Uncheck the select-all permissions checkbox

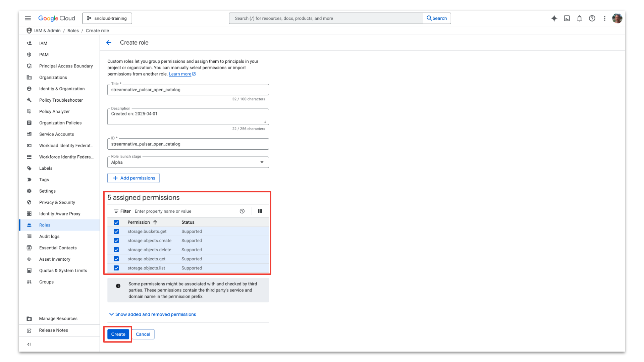(x=116, y=222)
